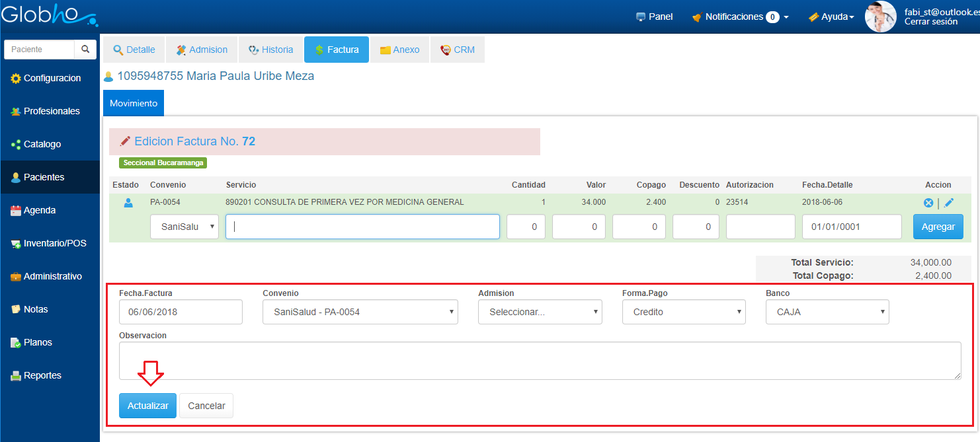Click into the Observacion text area

click(x=539, y=360)
